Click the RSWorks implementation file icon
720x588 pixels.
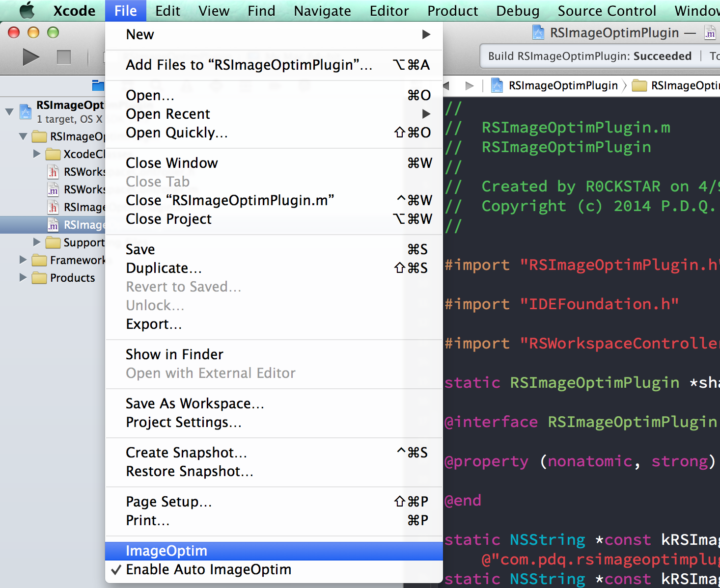53,189
